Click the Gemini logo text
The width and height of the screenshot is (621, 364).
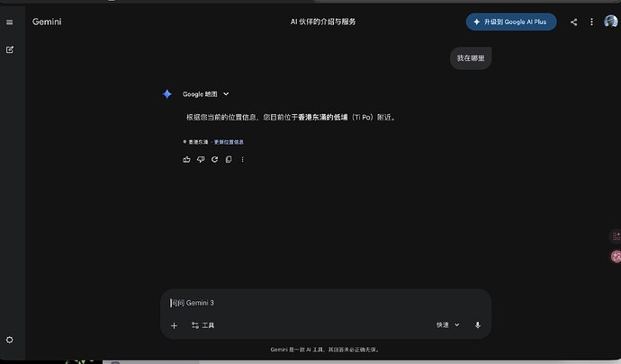(x=47, y=22)
